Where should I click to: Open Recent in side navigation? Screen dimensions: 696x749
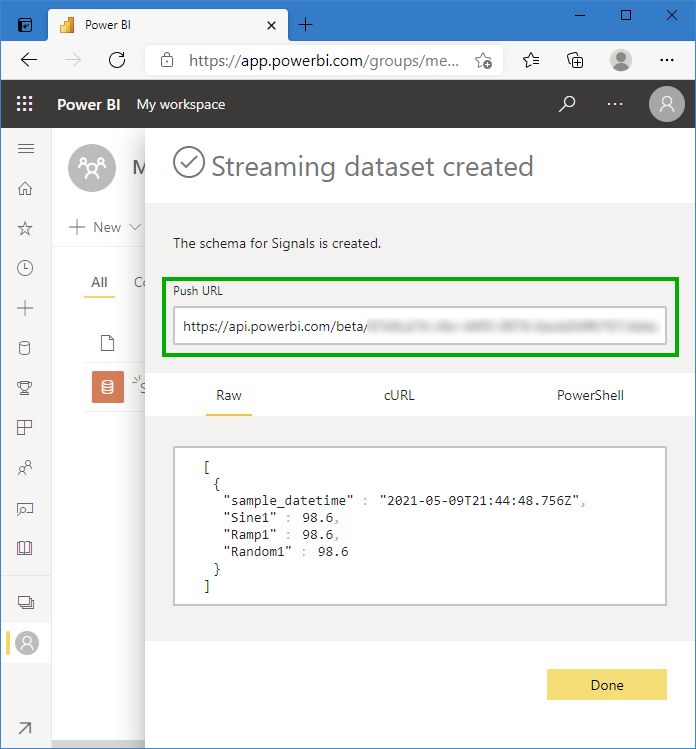25,268
